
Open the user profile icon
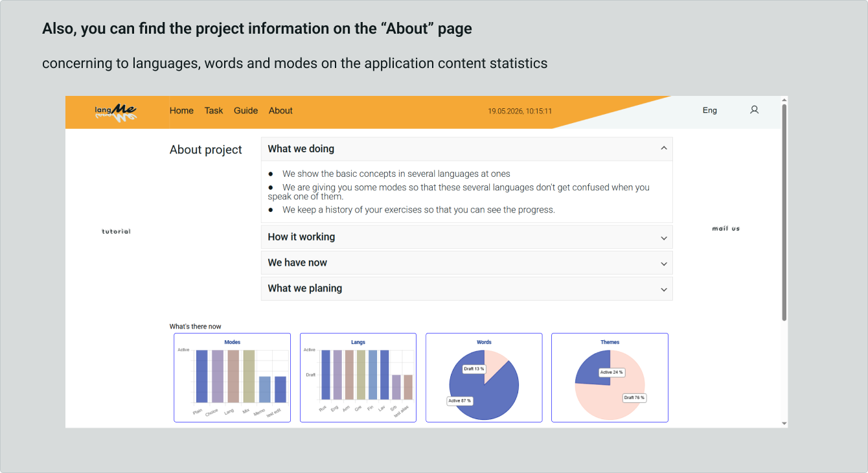click(x=754, y=110)
